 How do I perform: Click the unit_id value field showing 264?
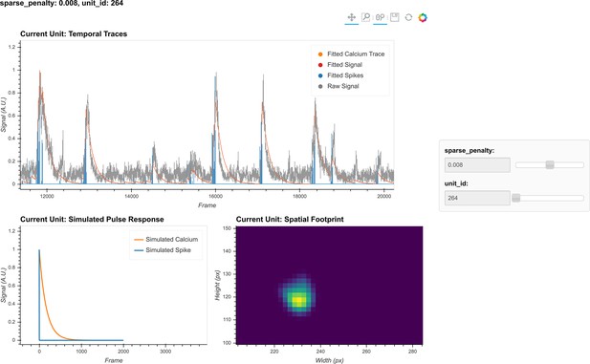click(477, 198)
